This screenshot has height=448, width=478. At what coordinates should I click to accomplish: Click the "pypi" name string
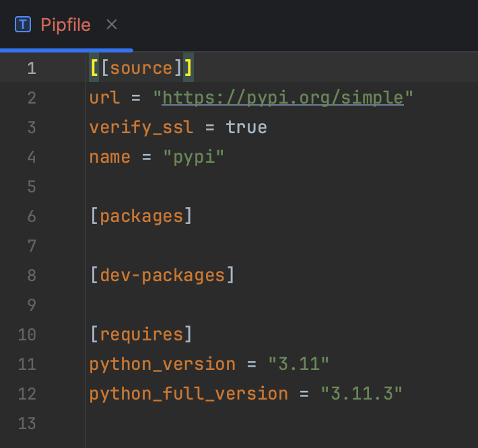click(x=193, y=157)
